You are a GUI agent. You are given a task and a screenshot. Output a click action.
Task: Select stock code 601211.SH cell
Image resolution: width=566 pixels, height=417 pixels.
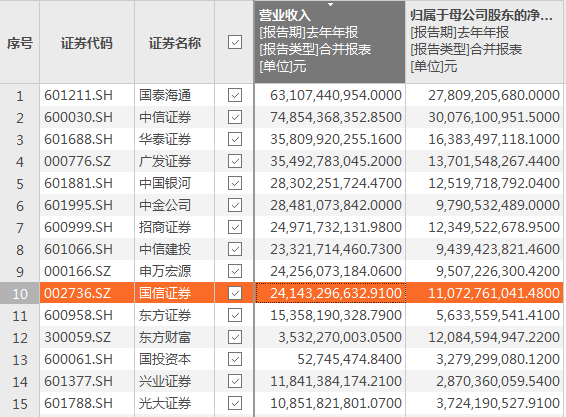tap(87, 95)
